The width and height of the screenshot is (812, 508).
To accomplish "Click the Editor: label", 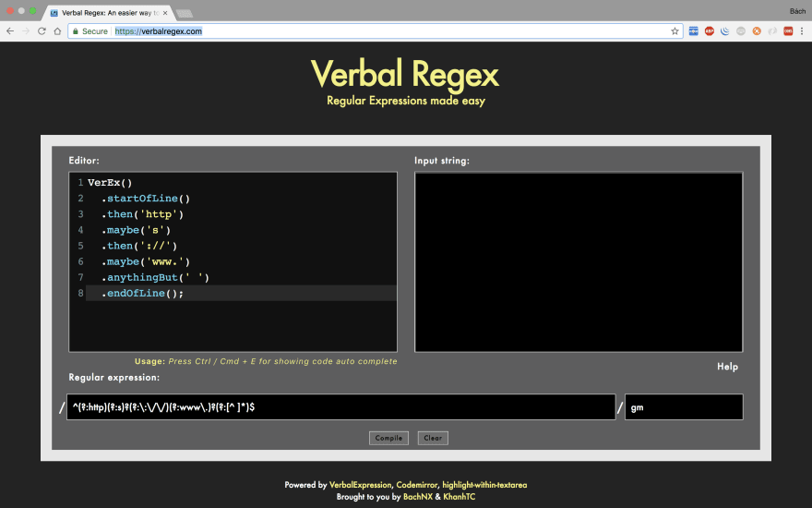I will 84,161.
